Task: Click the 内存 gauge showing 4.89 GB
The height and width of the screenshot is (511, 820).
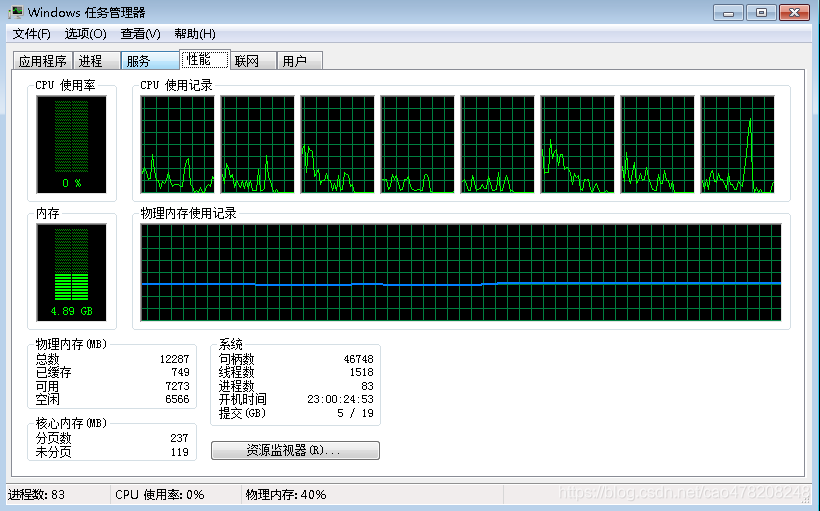Action: (71, 272)
